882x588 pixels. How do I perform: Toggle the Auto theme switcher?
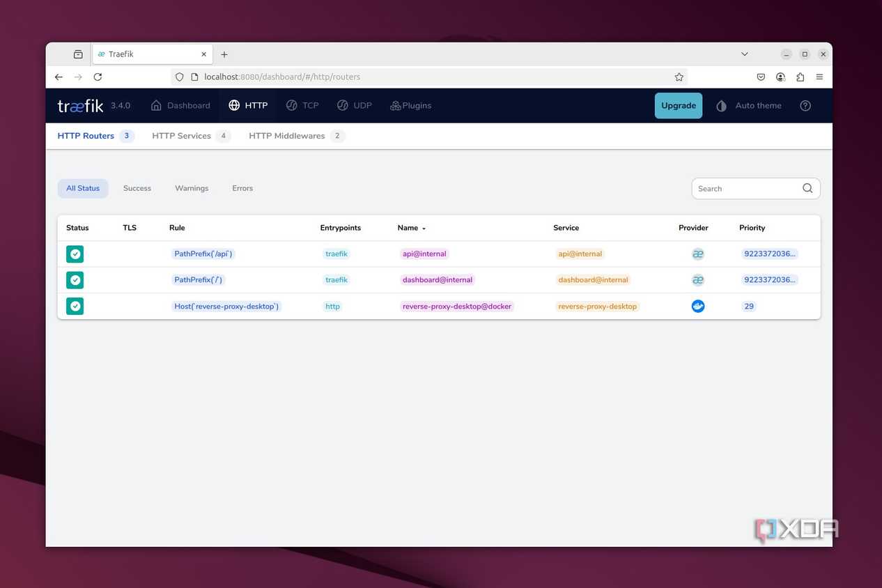(749, 106)
